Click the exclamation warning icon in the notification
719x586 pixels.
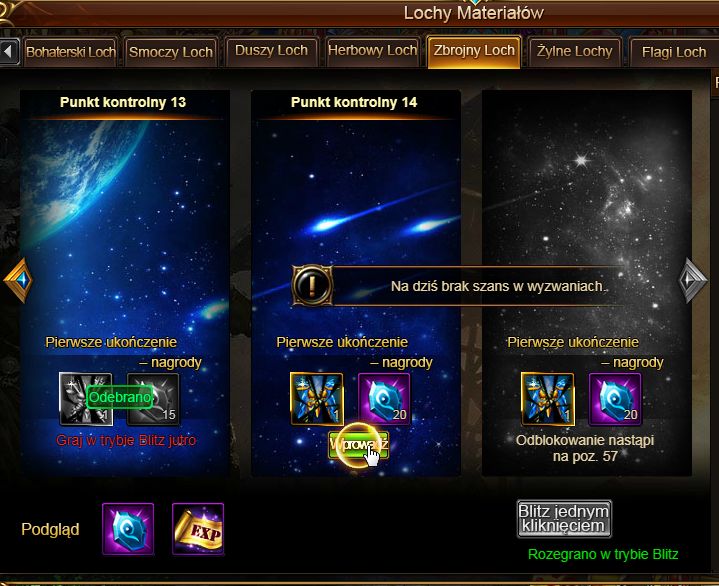[312, 286]
